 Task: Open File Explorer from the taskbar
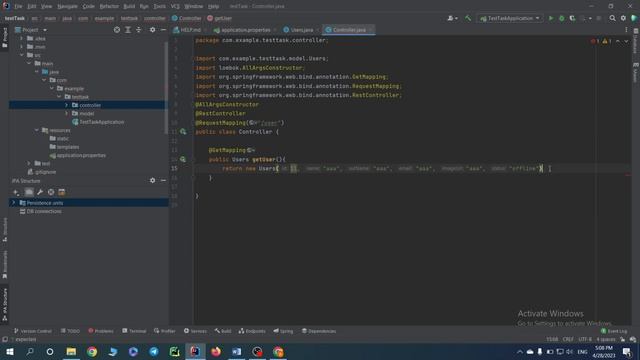pos(71,351)
